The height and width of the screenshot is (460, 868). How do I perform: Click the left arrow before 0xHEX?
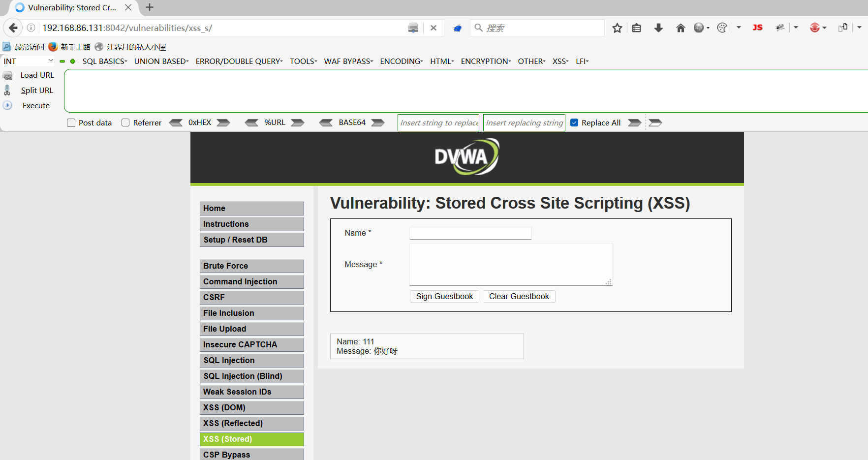[x=176, y=123]
